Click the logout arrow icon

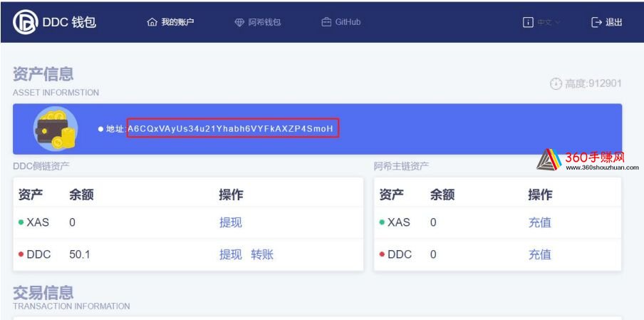[596, 22]
